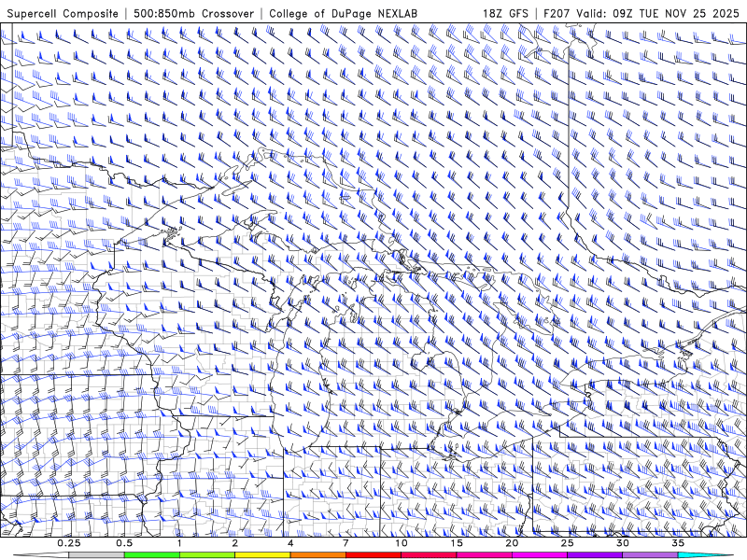
Task: Click the 18Z GFS model label
Action: tap(505, 13)
